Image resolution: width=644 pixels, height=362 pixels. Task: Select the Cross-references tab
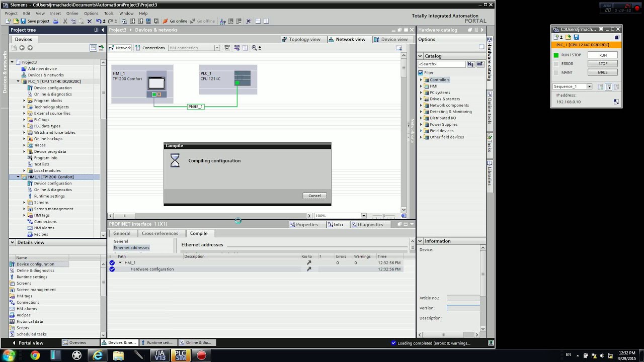tap(159, 233)
